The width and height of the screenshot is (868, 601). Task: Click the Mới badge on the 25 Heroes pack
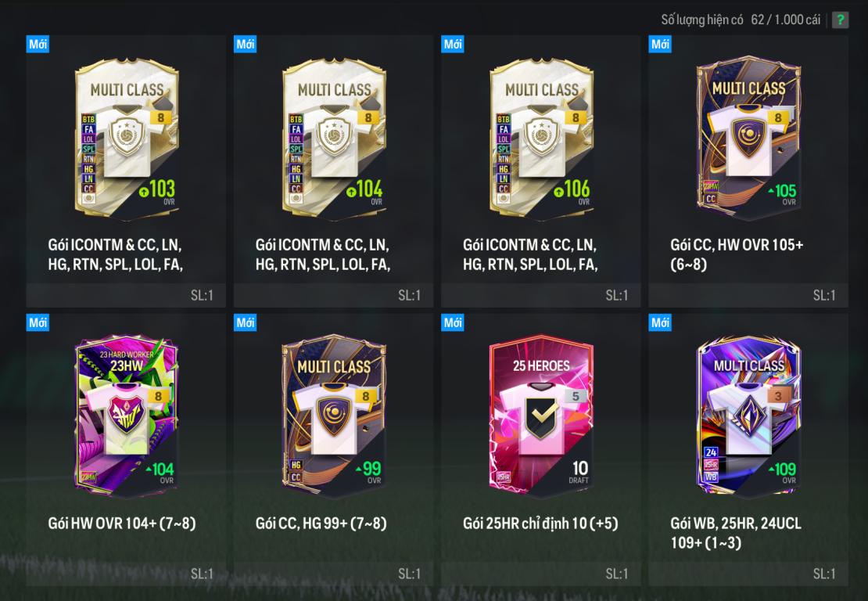[x=453, y=322]
